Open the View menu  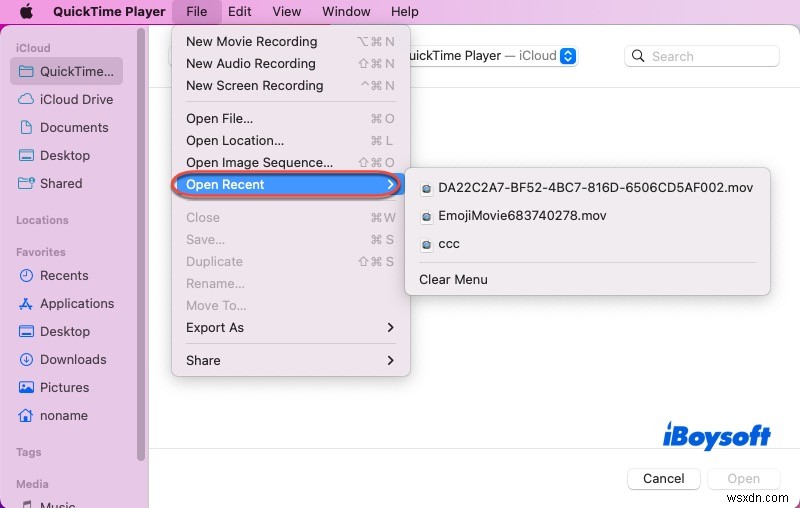click(x=286, y=11)
